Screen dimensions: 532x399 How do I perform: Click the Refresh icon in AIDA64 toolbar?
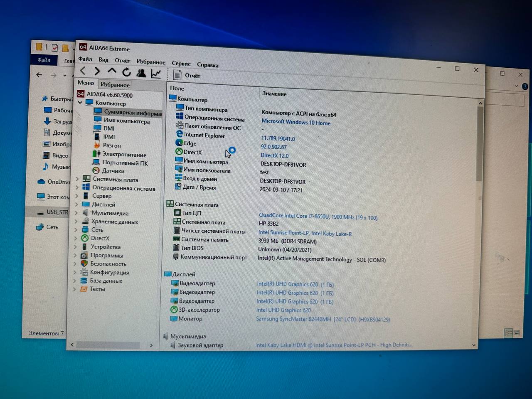point(126,72)
